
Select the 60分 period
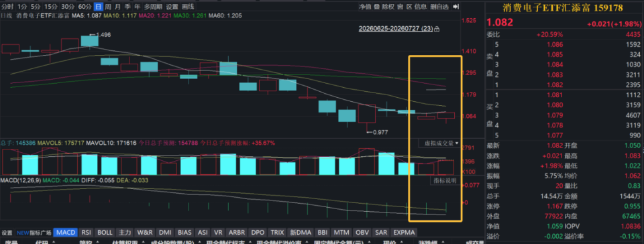(x=85, y=7)
